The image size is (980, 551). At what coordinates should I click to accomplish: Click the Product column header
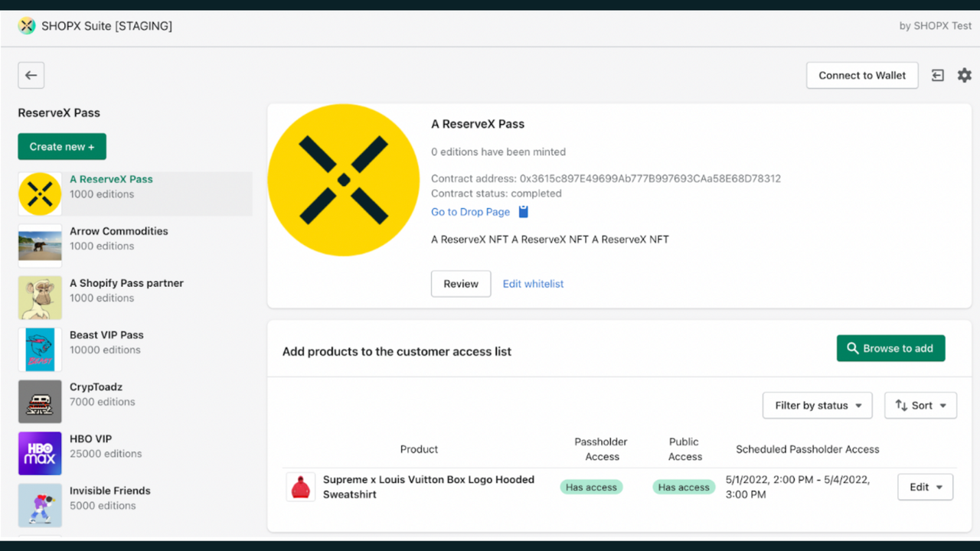419,449
